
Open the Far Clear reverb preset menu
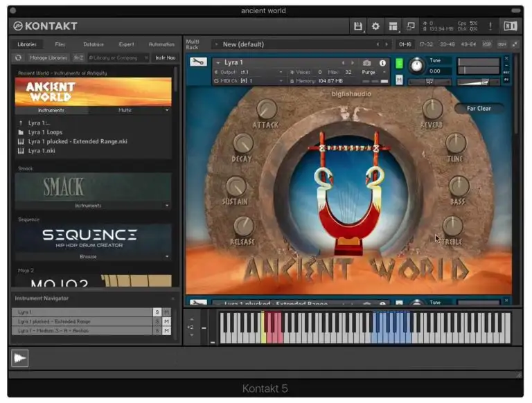coord(479,109)
